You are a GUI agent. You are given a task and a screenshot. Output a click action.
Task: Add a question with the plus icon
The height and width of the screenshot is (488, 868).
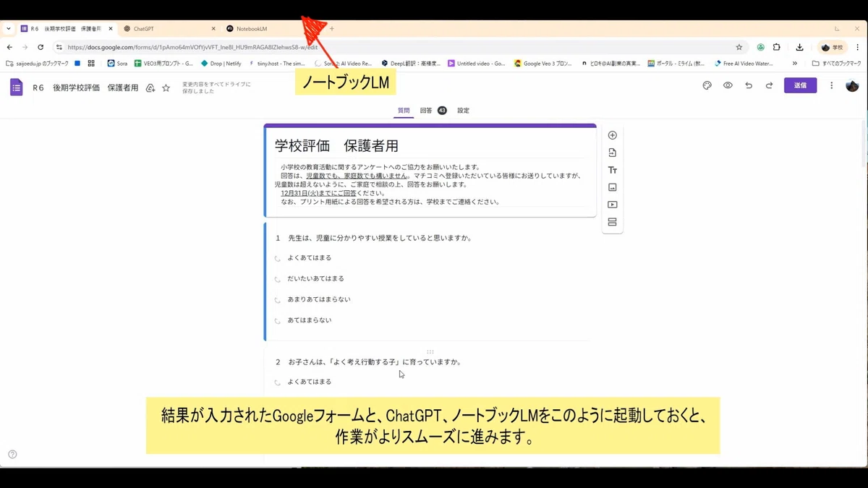point(612,135)
